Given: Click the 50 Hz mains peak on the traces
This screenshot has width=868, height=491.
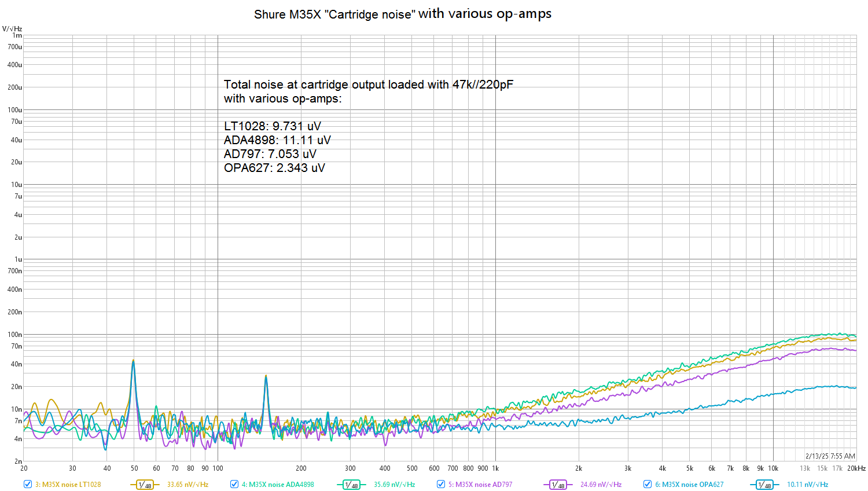Looking at the screenshot, I should coord(134,362).
